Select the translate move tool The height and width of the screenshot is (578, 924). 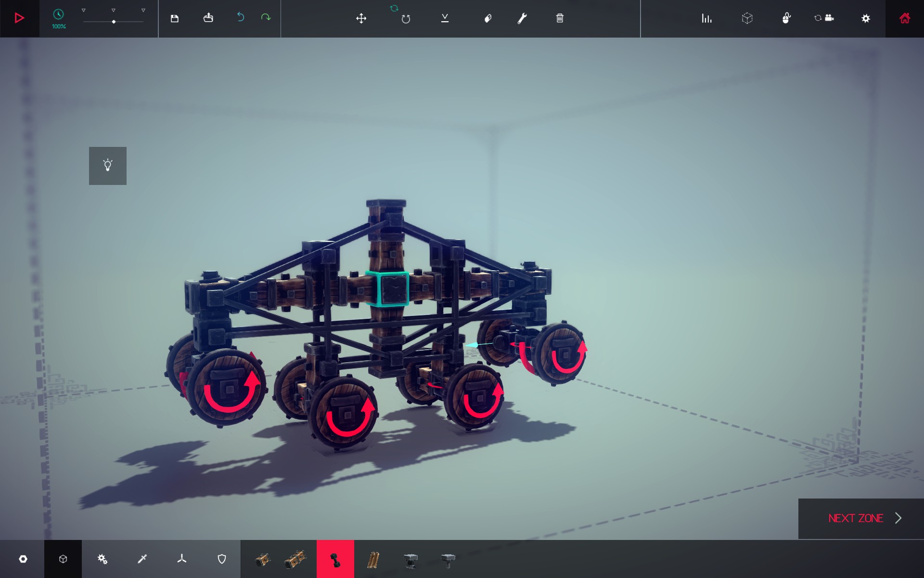(x=361, y=18)
